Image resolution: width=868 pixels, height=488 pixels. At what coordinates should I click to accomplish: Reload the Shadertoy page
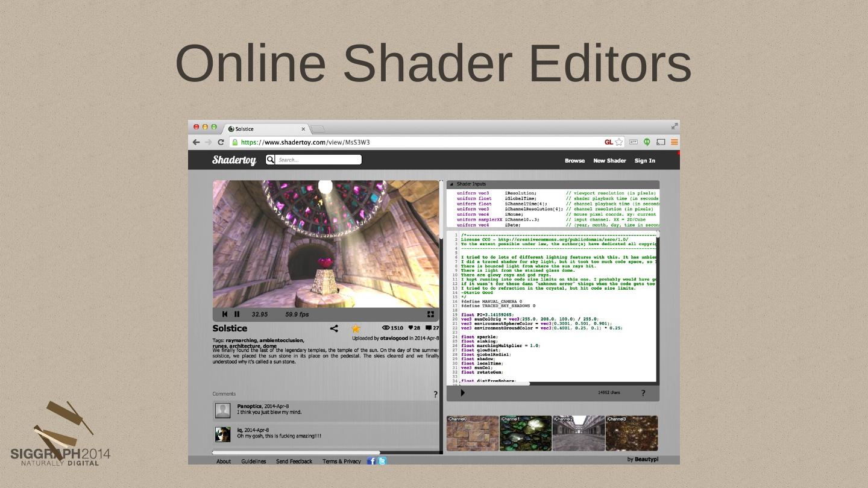(221, 142)
